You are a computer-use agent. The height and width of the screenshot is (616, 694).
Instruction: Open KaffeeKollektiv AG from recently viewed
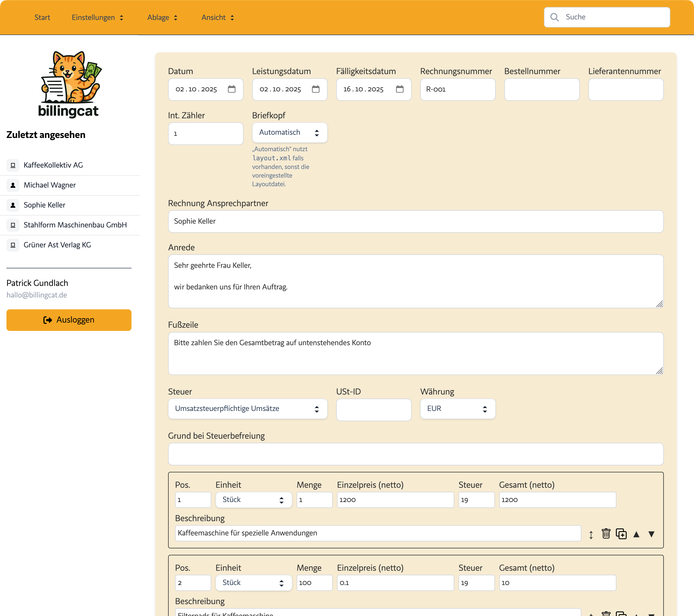click(53, 165)
